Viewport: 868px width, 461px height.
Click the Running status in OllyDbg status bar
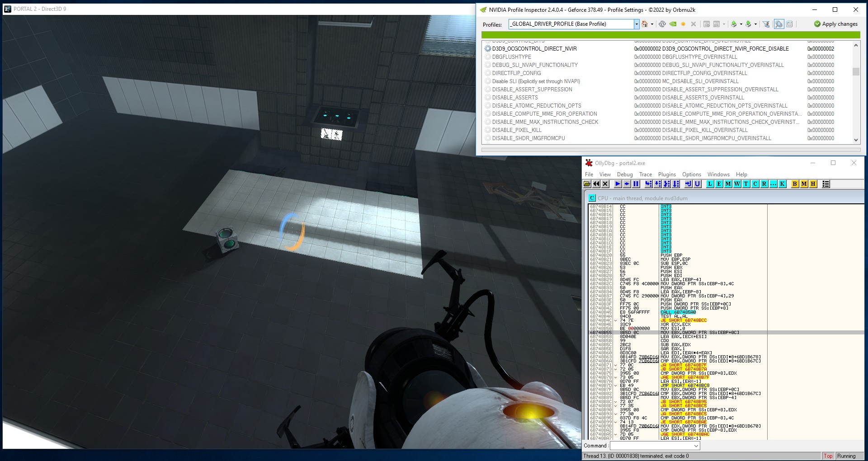[x=846, y=456]
